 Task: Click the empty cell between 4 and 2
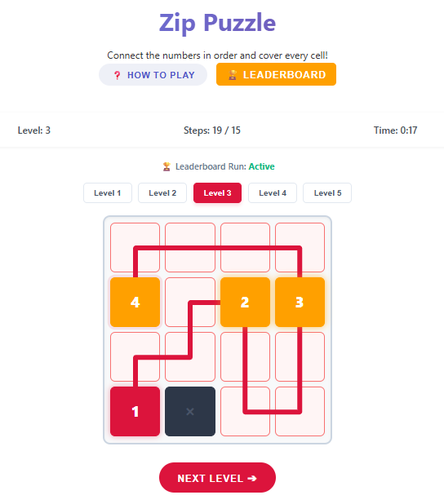click(190, 302)
